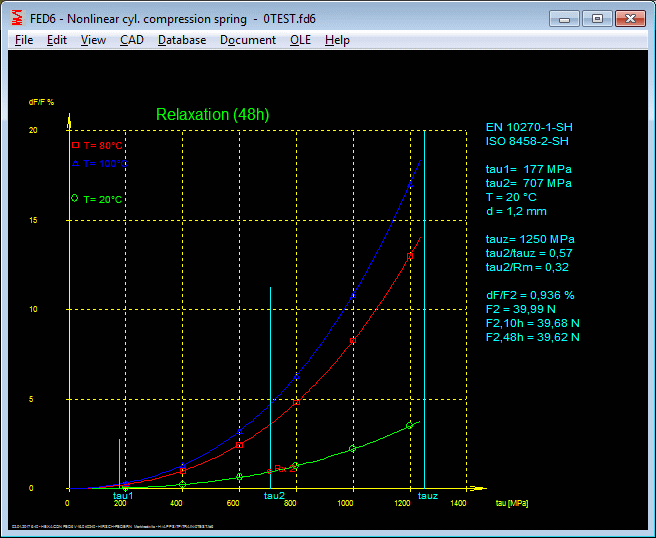
Task: Open the View menu
Action: [93, 40]
